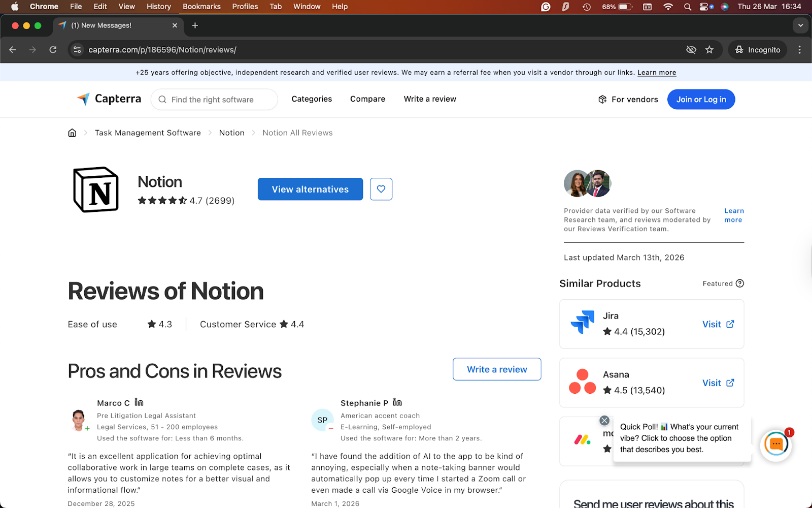Click the monday.com logo icon
This screenshot has width=812, height=508.
582,440
